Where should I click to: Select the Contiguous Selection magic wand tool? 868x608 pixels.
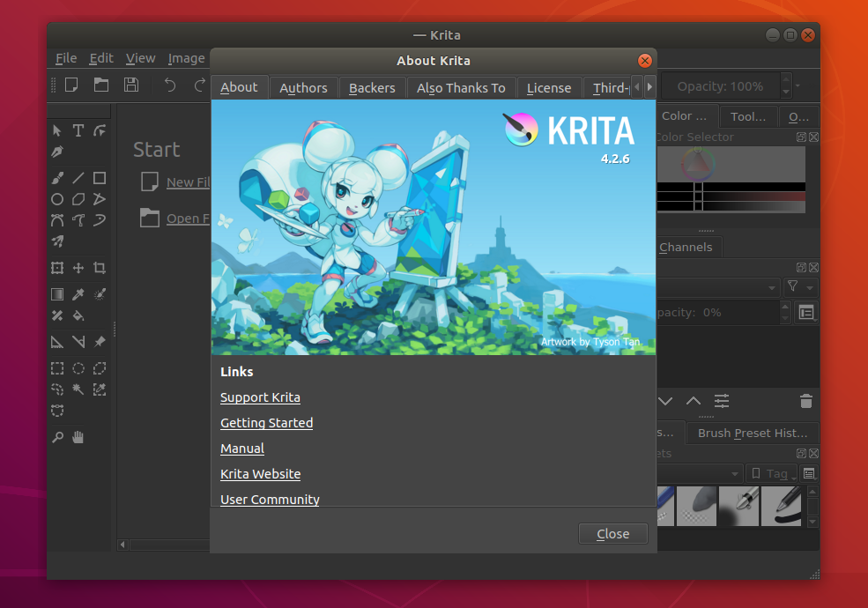coord(78,389)
